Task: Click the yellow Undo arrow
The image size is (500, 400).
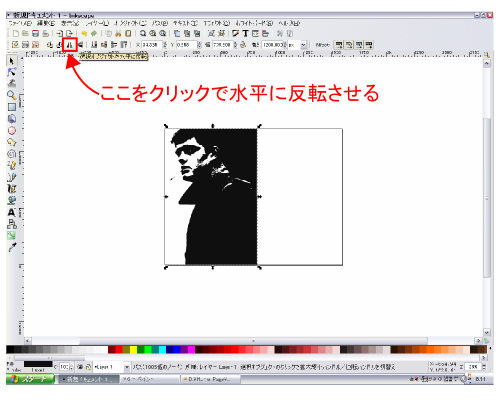Action: point(84,33)
